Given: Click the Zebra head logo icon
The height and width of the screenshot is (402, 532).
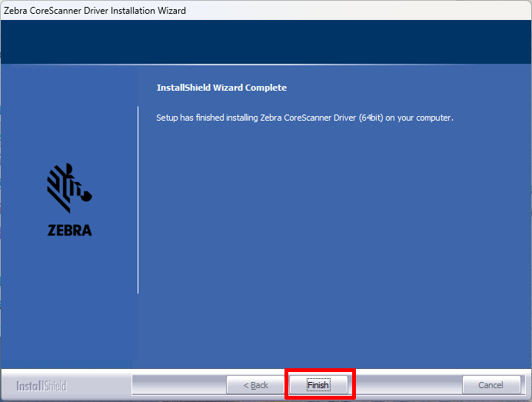Looking at the screenshot, I should point(69,188).
